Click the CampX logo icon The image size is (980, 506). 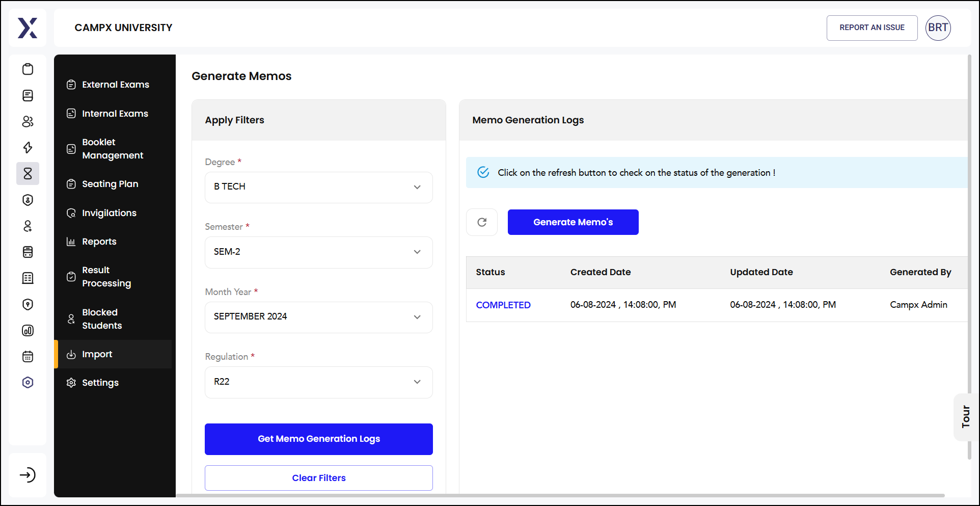[x=28, y=28]
